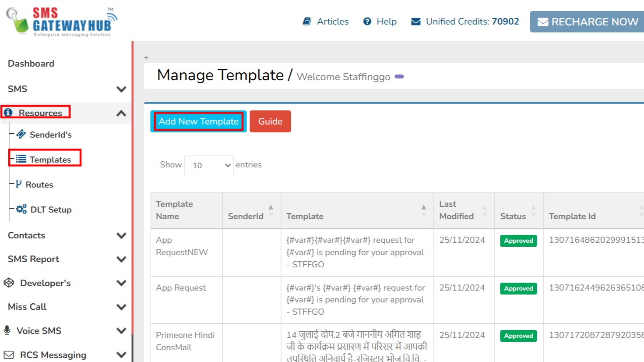Expand the Contacts menu chevron
Viewport: 644px width, 362px height.
point(121,235)
